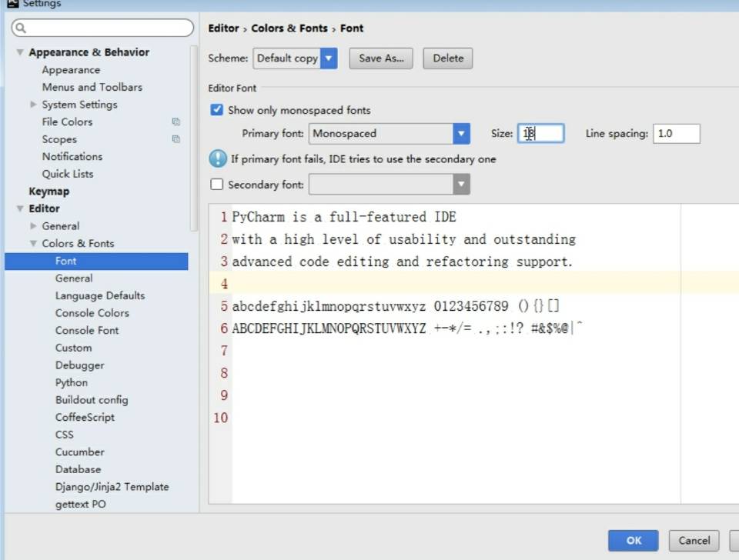Select Custom color settings
The image size is (739, 560).
[x=74, y=348]
